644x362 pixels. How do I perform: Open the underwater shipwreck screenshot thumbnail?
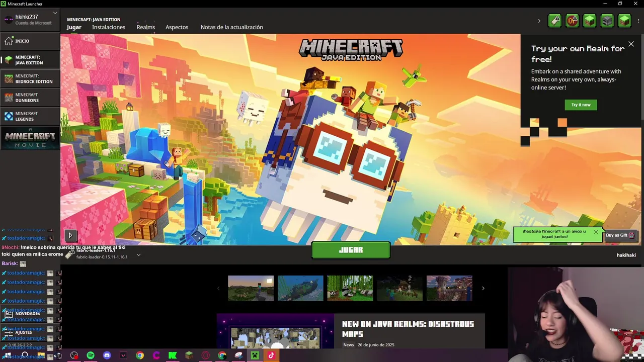pyautogui.click(x=300, y=288)
